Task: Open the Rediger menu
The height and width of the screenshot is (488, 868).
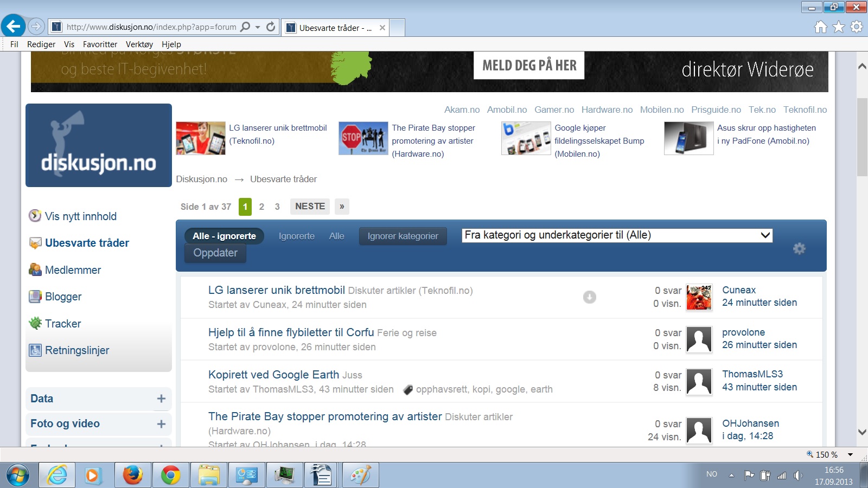Action: [x=41, y=44]
